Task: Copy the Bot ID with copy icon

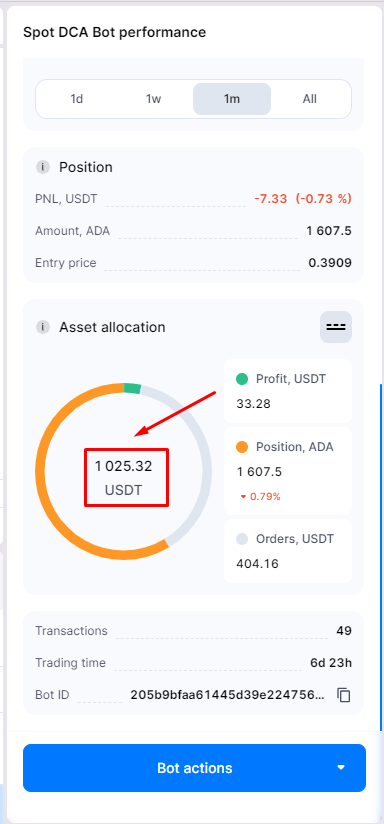Action: [344, 695]
